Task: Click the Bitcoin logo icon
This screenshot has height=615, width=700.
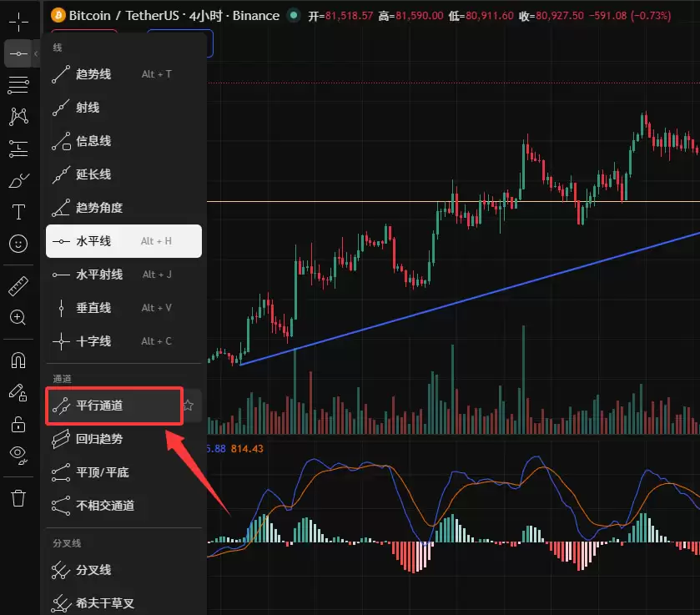Action: point(58,15)
